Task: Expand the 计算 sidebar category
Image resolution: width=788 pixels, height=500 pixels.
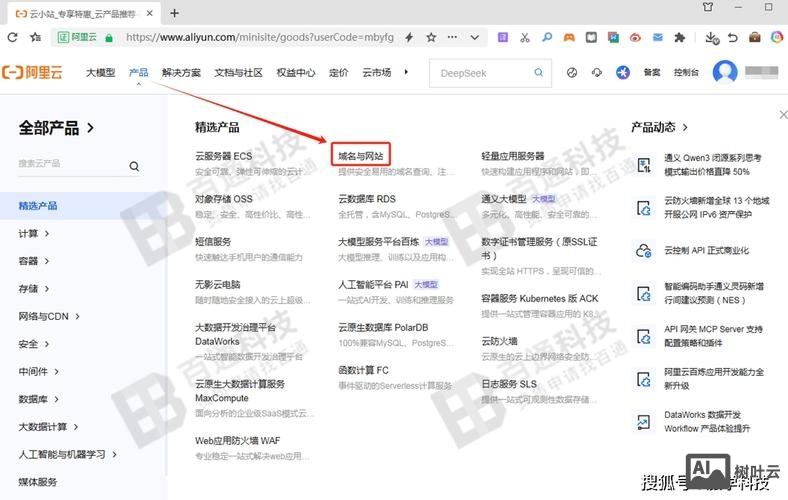Action: click(33, 234)
